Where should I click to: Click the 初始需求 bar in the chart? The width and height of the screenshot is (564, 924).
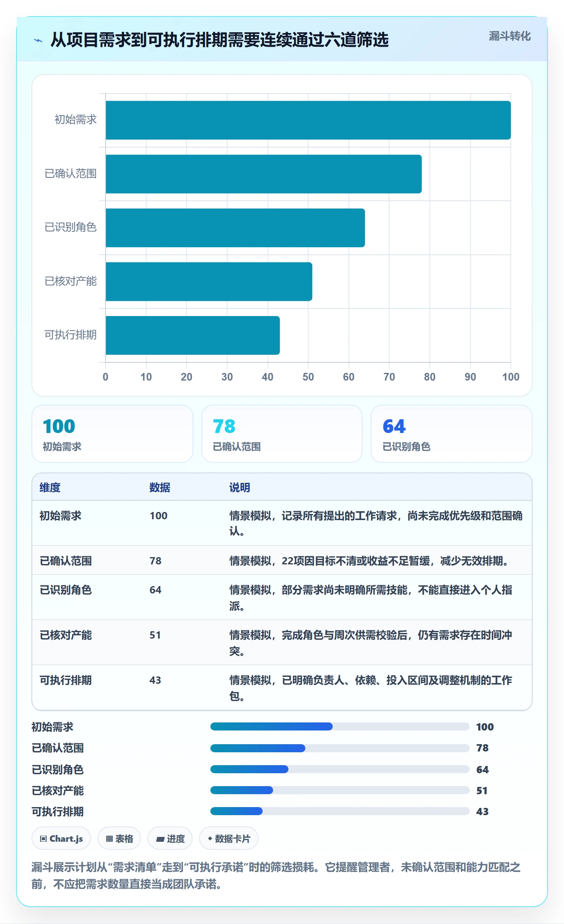(308, 120)
